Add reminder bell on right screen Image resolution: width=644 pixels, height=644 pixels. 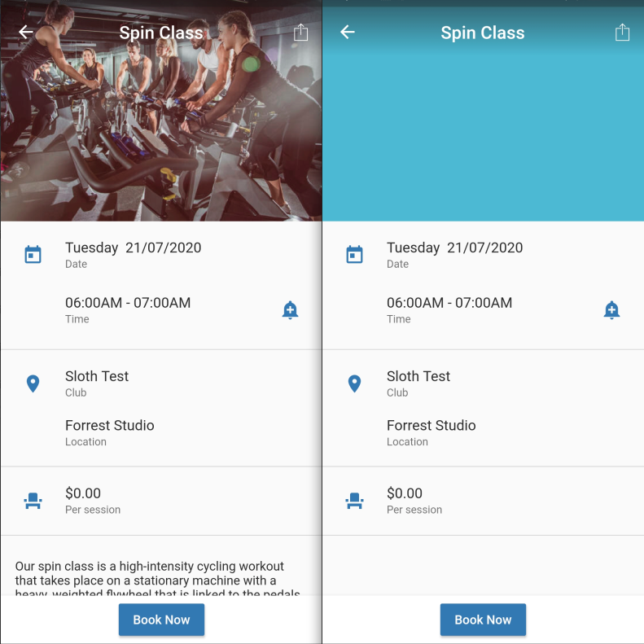[x=611, y=310]
